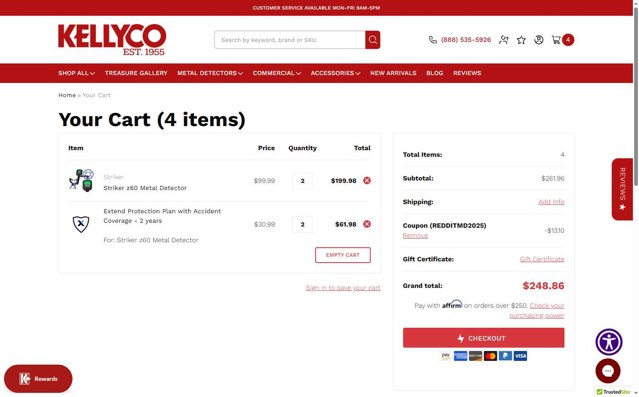Click the search by keyword field

tap(290, 40)
